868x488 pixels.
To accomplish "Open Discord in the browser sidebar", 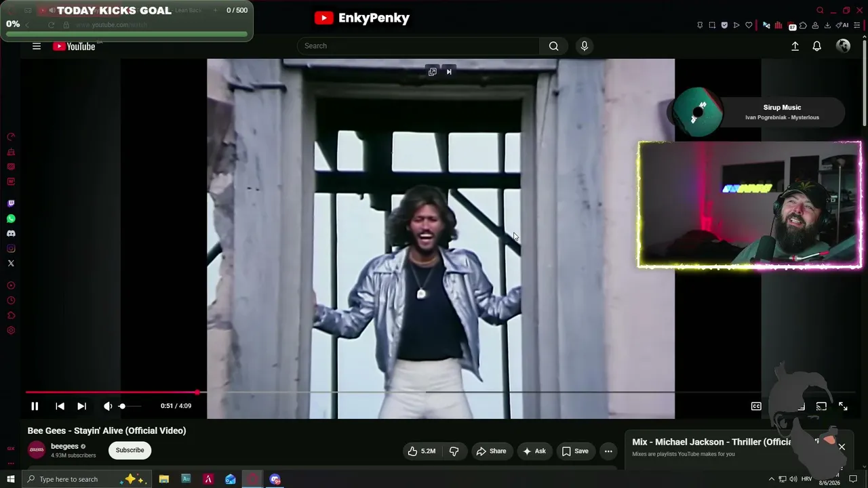I will pyautogui.click(x=11, y=233).
